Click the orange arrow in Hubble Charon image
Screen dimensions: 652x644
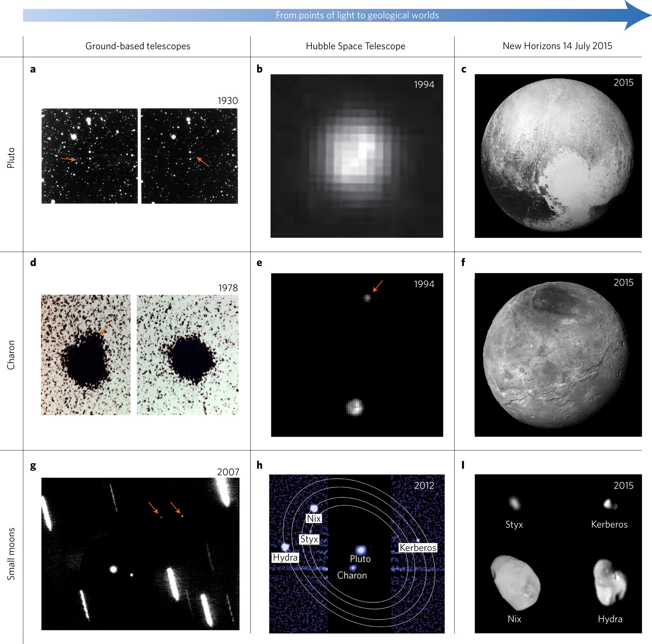pyautogui.click(x=378, y=286)
